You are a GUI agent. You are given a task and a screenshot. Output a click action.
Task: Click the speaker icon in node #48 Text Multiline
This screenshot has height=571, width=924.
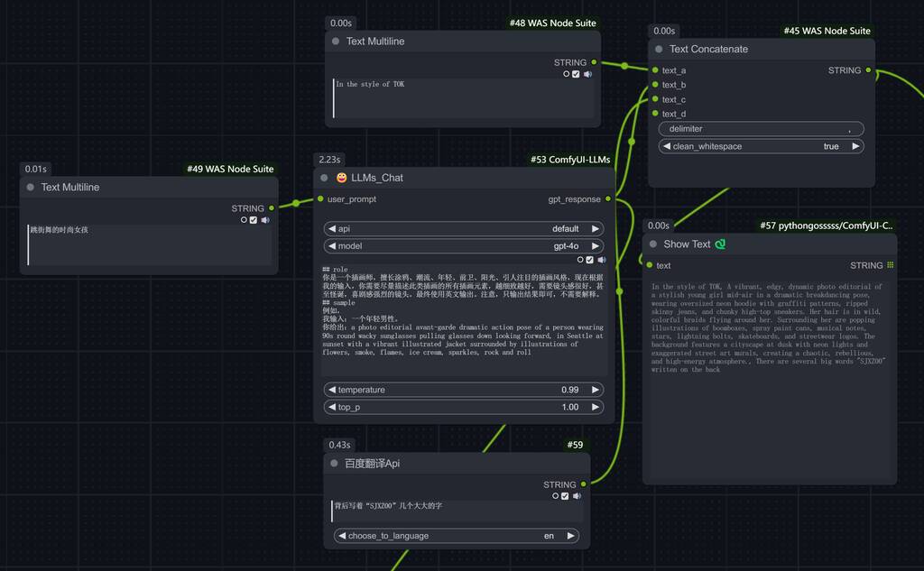coord(588,74)
